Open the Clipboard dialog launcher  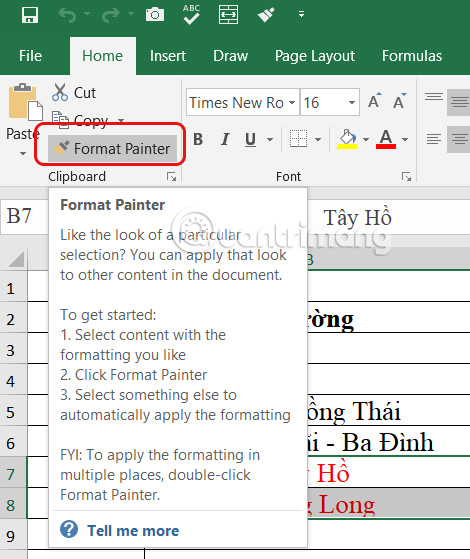click(172, 176)
